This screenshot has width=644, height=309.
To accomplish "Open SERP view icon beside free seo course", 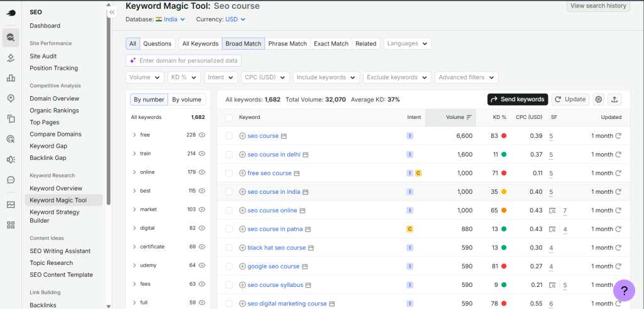I will coord(297,174).
